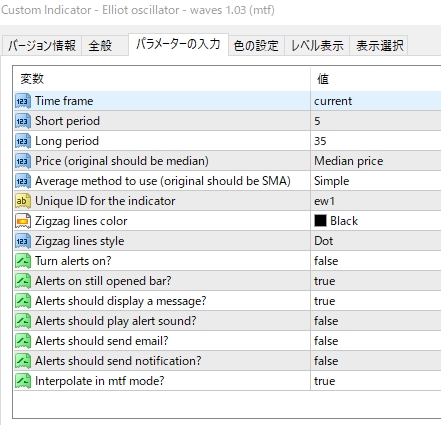Click the string icon beside Unique ID

click(23, 201)
